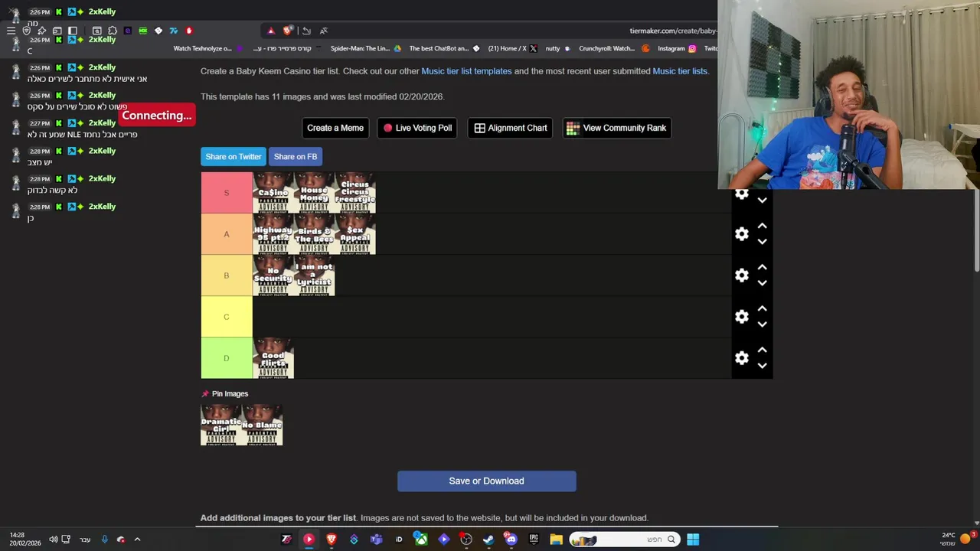Toggle the browser sidebar panel icon
This screenshot has width=980, height=551.
[x=73, y=31]
